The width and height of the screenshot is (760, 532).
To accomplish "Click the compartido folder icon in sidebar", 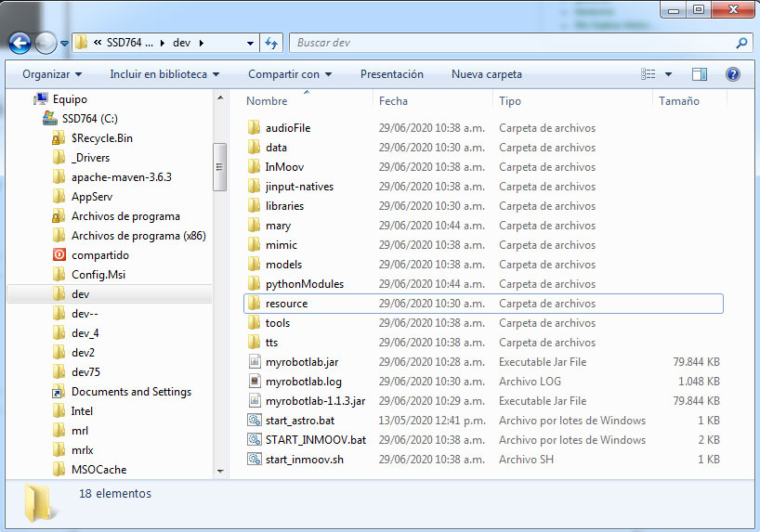I will click(59, 255).
